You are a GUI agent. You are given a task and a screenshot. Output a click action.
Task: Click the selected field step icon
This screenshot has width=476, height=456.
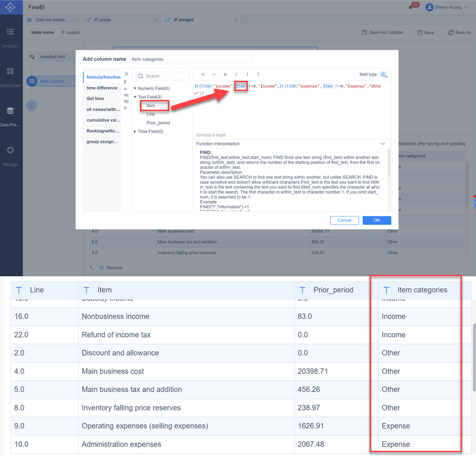point(32,57)
